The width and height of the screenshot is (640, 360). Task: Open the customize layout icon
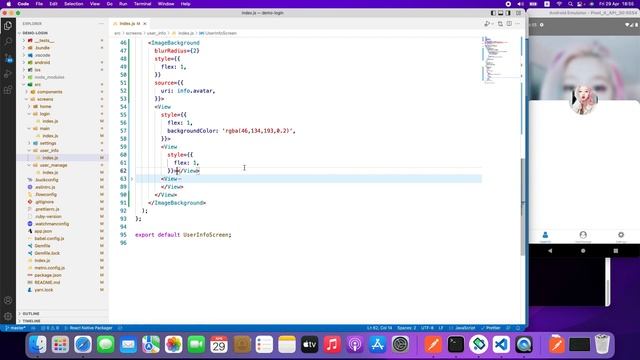tap(518, 13)
